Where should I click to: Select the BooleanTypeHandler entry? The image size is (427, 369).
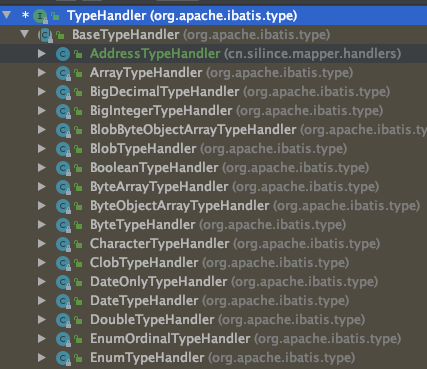pyautogui.click(x=213, y=168)
